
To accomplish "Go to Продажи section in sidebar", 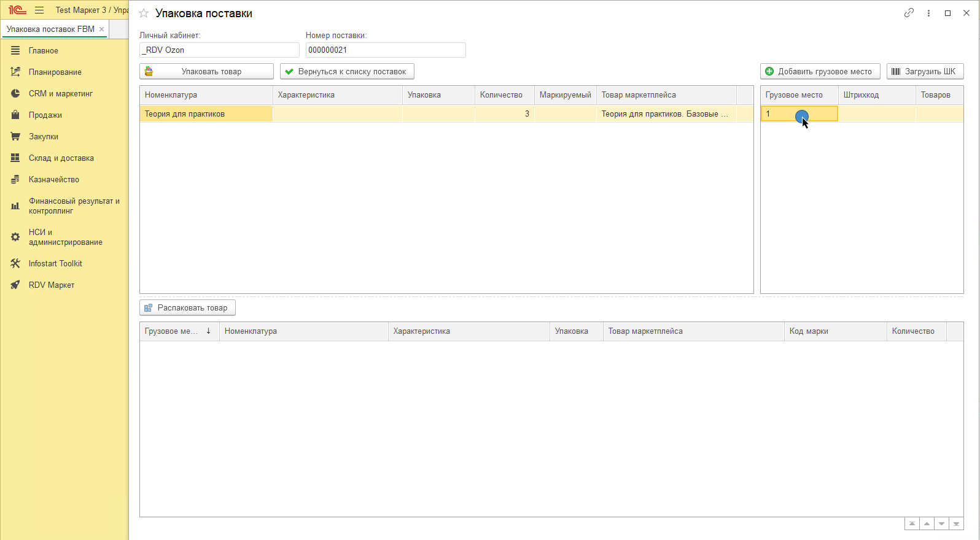I will coord(45,115).
